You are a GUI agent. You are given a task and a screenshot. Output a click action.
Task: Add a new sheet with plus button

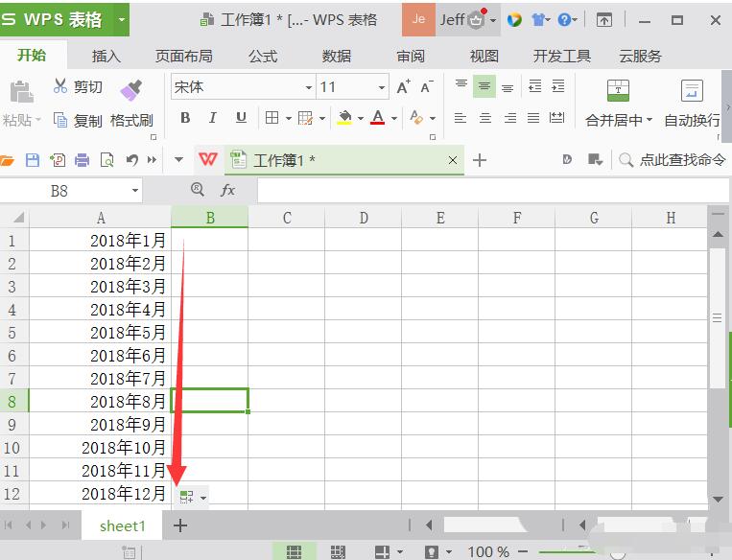coord(179,525)
